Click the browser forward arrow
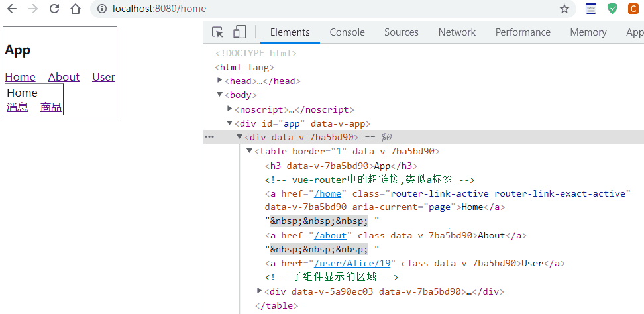Image resolution: width=644 pixels, height=314 pixels. [x=33, y=9]
